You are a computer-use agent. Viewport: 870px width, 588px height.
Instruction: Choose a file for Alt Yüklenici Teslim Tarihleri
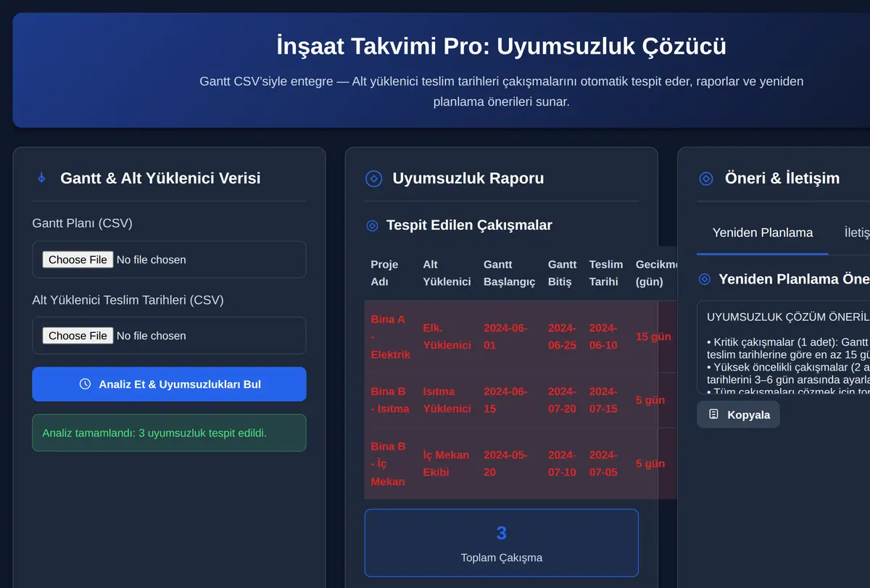tap(78, 336)
